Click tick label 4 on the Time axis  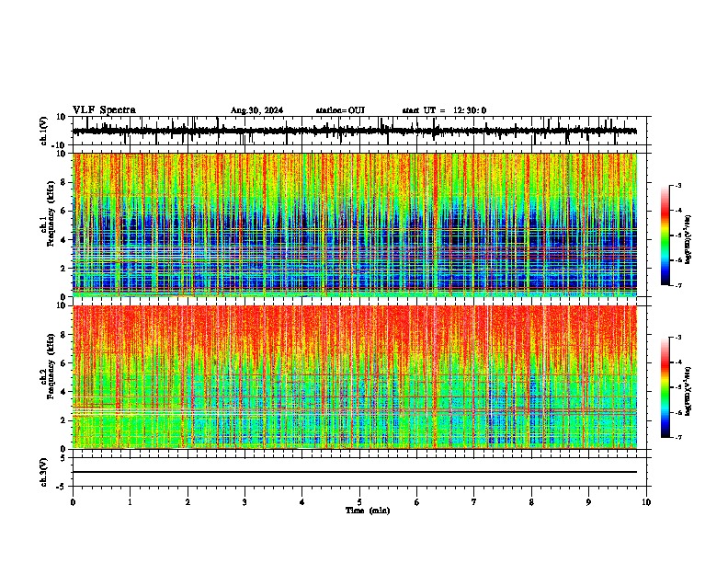click(302, 502)
